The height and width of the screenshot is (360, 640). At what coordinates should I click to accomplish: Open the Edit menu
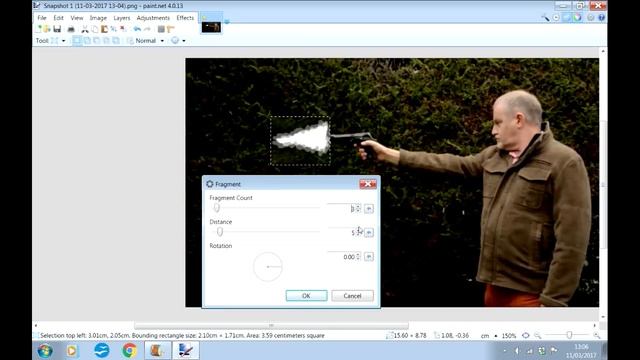(58, 18)
